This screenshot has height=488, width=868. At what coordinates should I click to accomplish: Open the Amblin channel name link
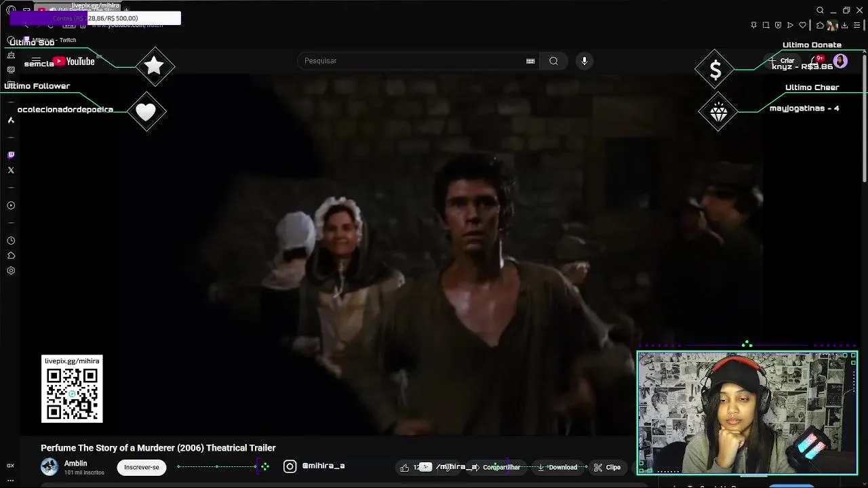point(75,464)
